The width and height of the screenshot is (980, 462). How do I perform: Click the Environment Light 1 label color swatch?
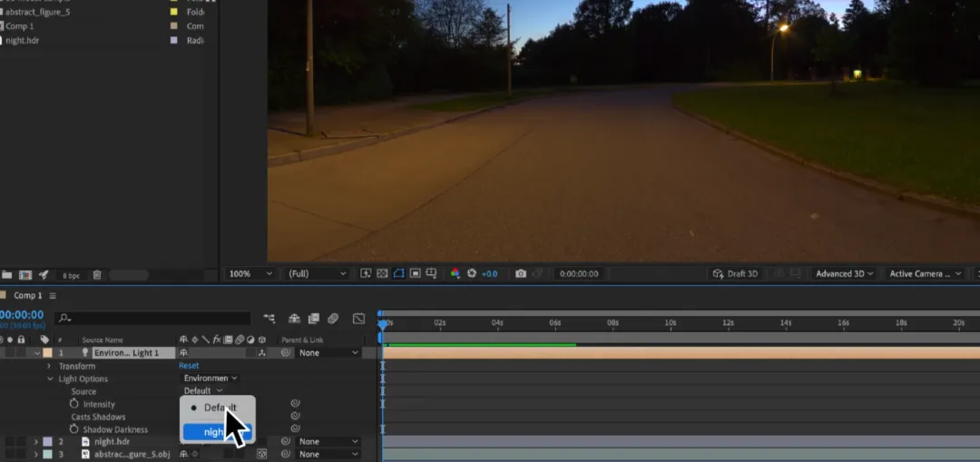click(x=47, y=353)
